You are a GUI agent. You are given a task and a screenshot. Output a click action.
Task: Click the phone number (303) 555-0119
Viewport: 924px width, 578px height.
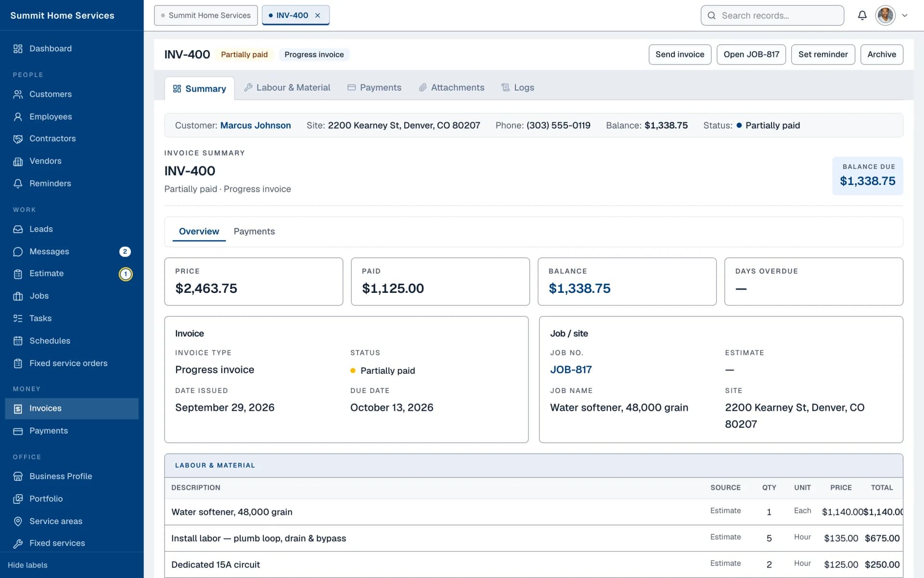click(558, 126)
